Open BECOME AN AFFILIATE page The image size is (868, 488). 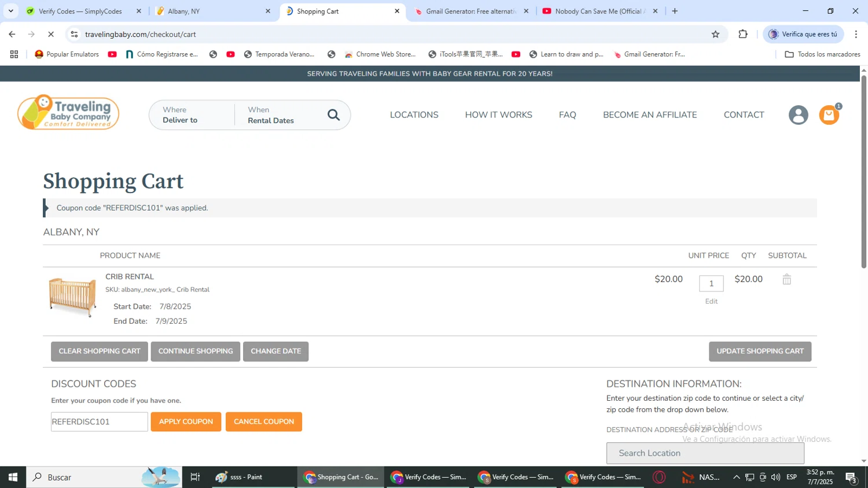pyautogui.click(x=650, y=115)
